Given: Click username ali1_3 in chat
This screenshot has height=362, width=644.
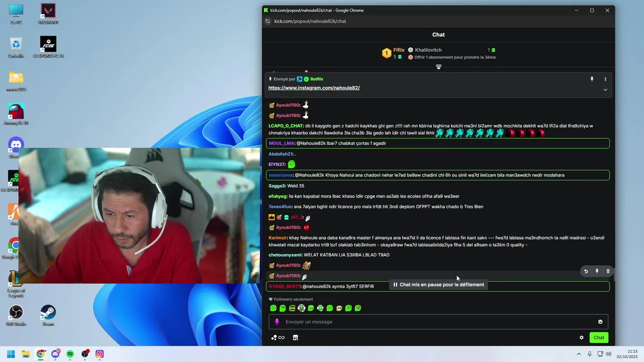Looking at the screenshot, I should click(x=296, y=217).
